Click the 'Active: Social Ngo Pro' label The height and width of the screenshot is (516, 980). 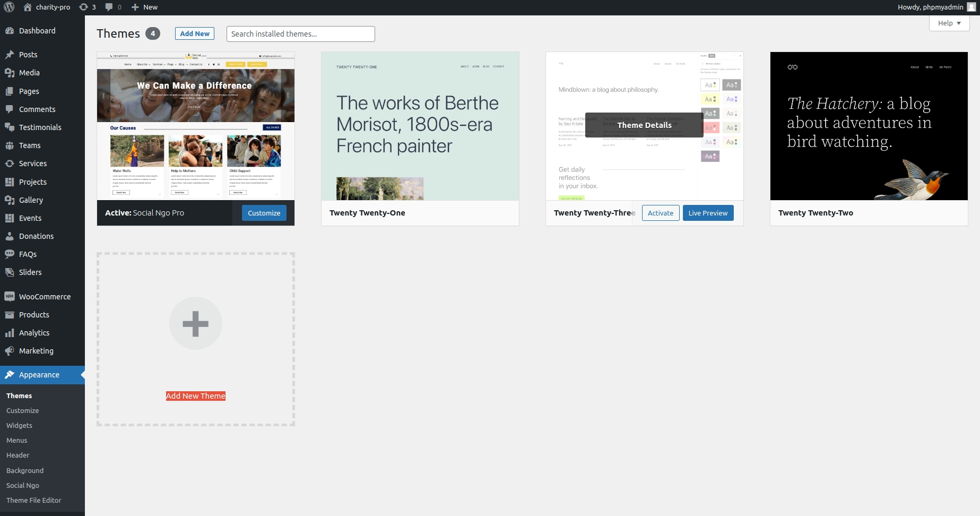tap(144, 213)
